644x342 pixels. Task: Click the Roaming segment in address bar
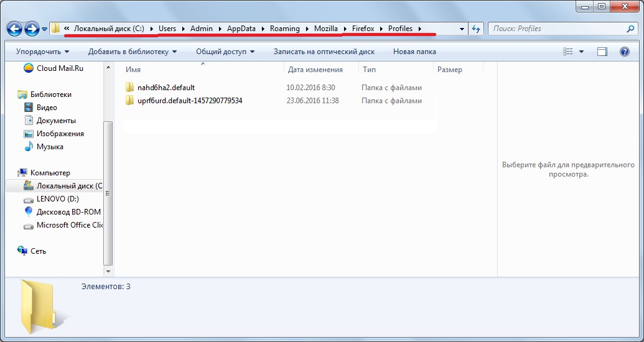pyautogui.click(x=284, y=29)
